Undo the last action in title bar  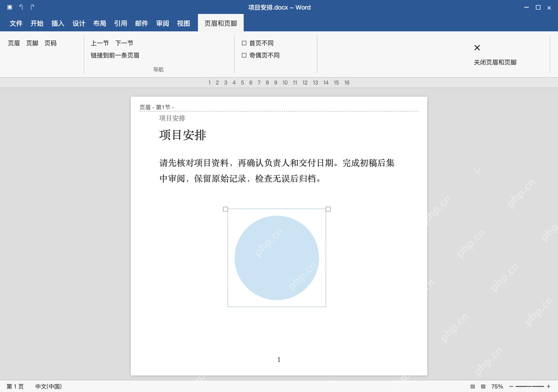pos(21,7)
